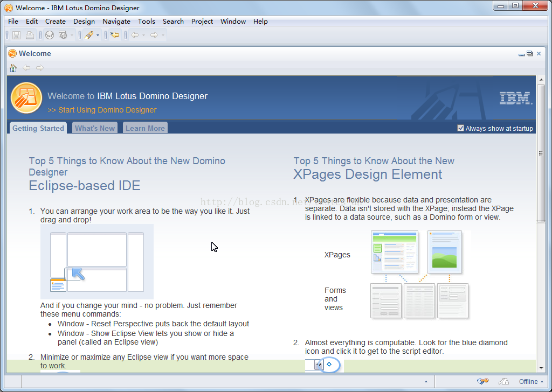Click the Print icon in the toolbar
Screen dimensions: 552x392
pos(30,35)
